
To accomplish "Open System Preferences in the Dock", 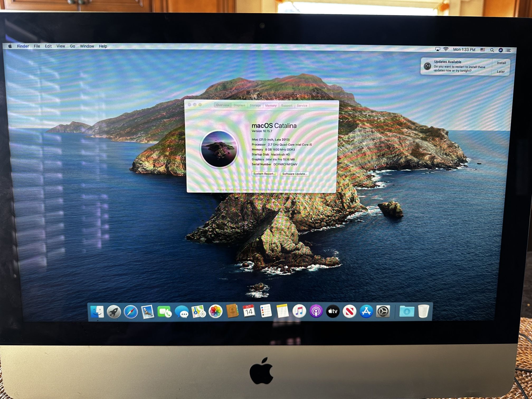I will coord(383,312).
